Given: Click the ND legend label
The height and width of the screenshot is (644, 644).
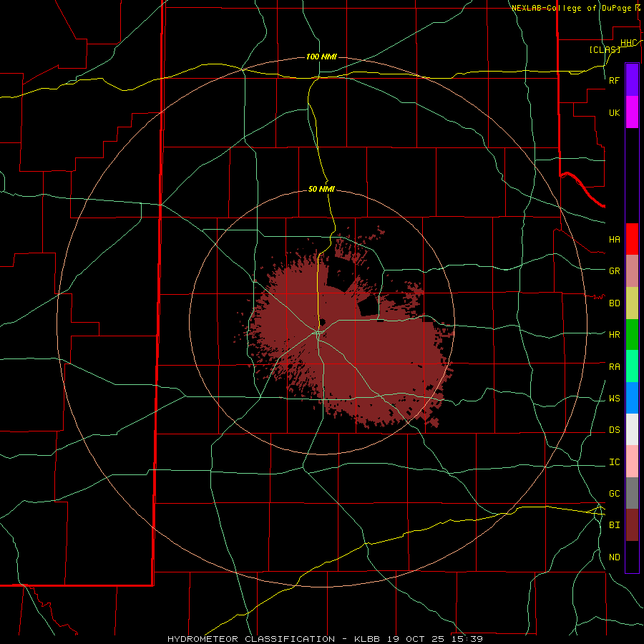Looking at the screenshot, I should [615, 557].
